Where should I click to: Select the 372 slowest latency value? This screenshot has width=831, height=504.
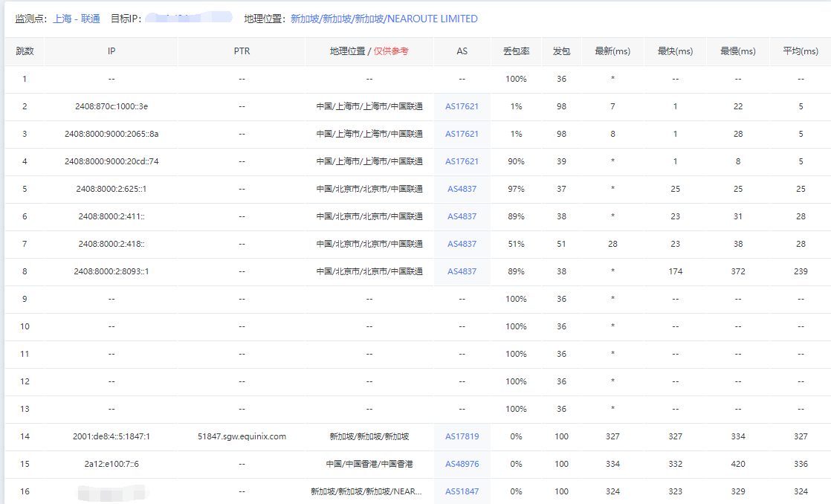(738, 271)
